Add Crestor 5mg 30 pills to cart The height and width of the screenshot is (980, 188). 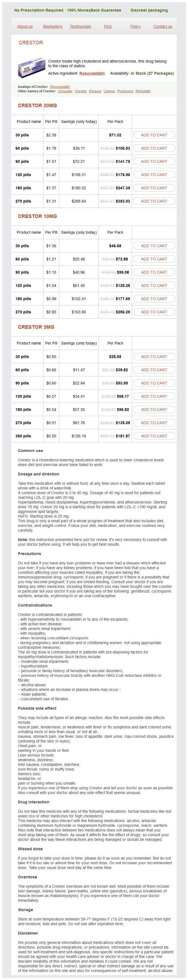tap(154, 356)
